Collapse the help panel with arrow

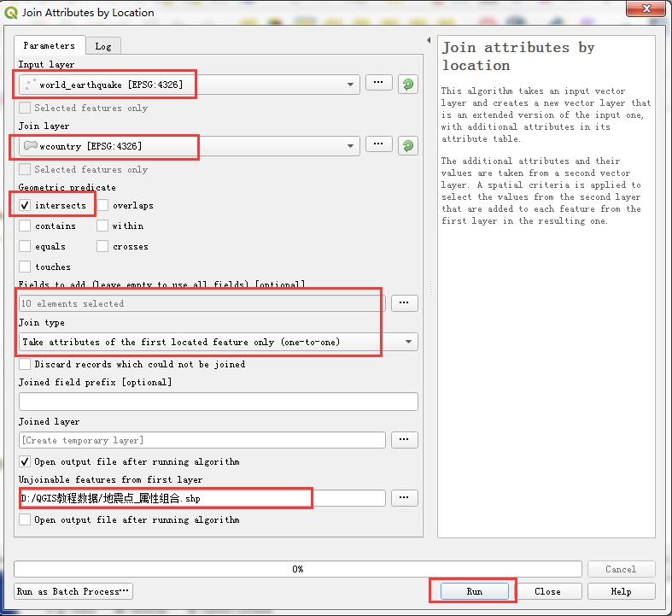pos(429,40)
